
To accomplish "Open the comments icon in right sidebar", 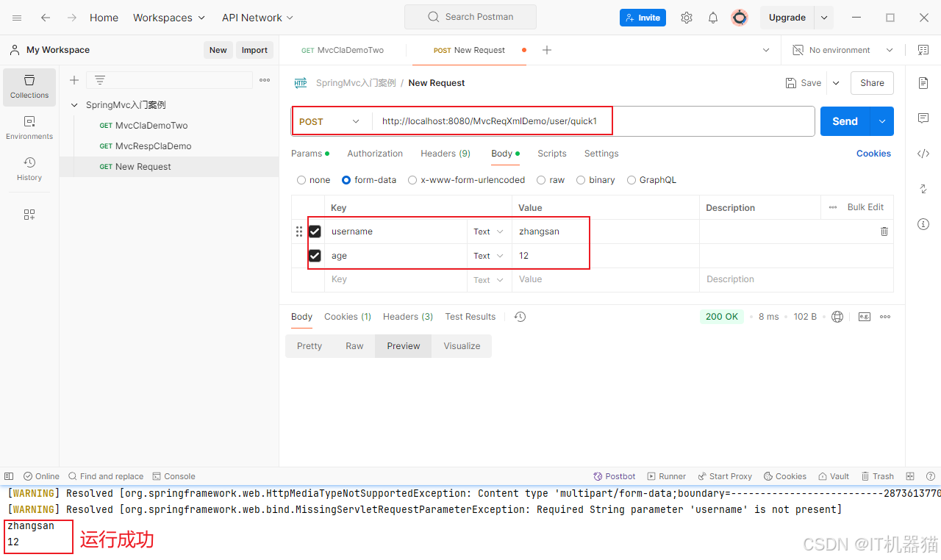I will pos(923,118).
